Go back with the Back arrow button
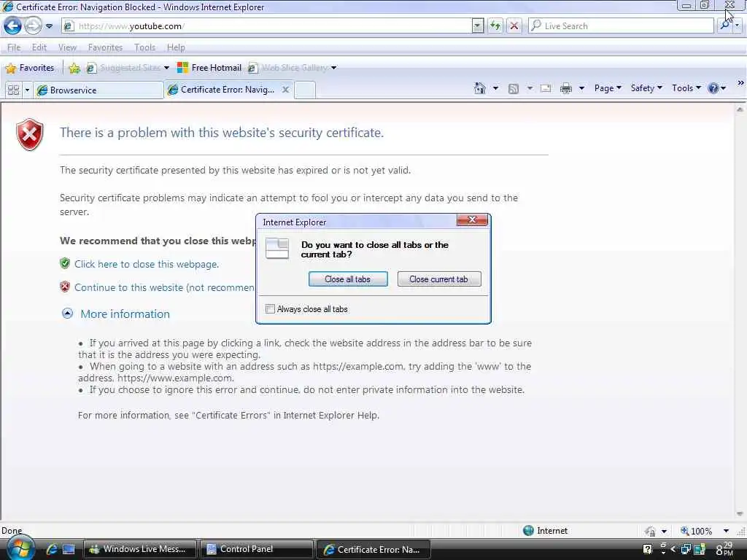This screenshot has width=747, height=560. [x=12, y=26]
